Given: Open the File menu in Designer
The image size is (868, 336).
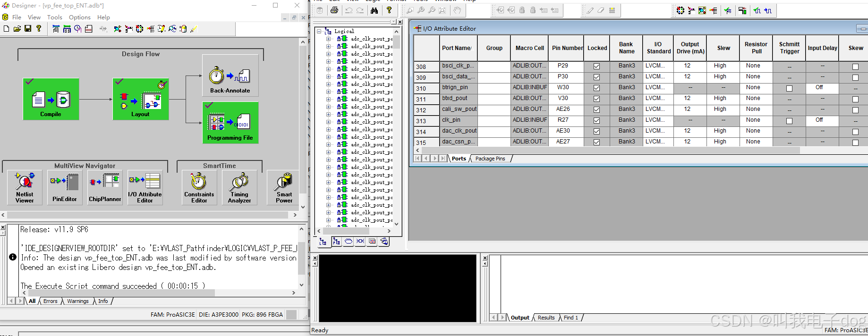Looking at the screenshot, I should [17, 17].
